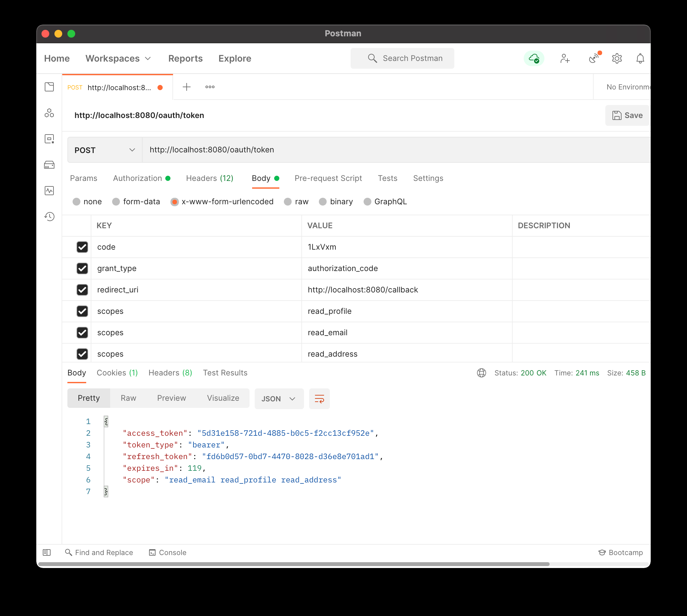Click the unsaved changes dot on request tab
Viewport: 687px width, 616px height.
point(160,88)
